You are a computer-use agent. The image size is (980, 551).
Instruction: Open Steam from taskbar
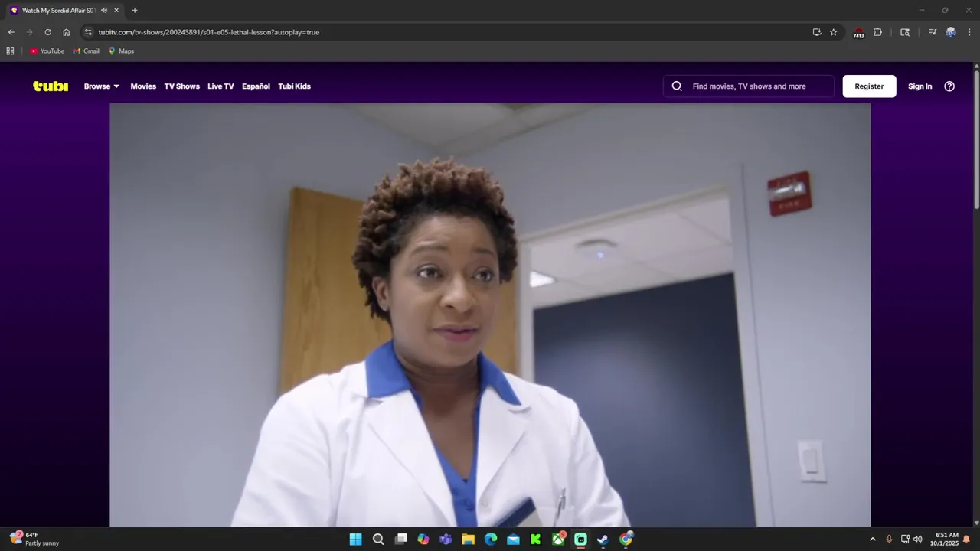(x=603, y=540)
